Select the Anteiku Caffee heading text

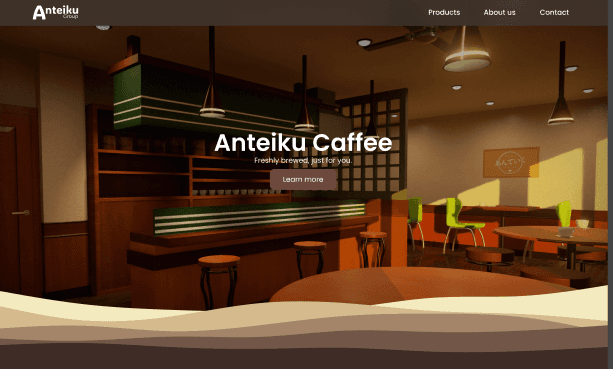(303, 143)
